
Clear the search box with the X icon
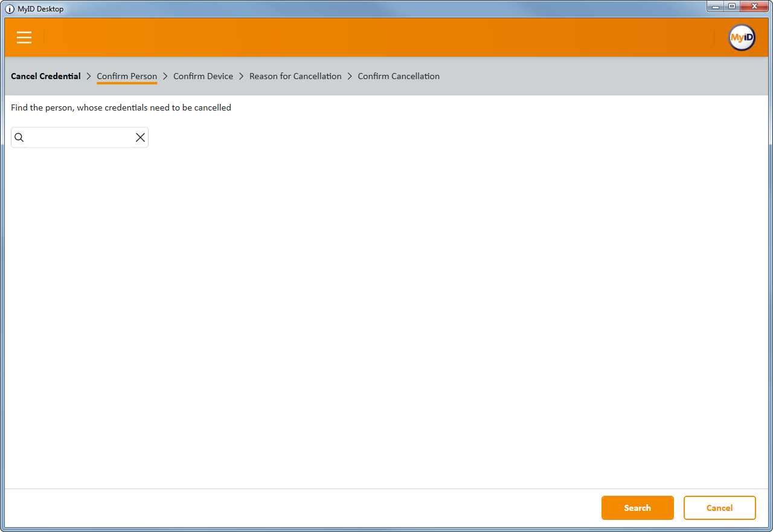pyautogui.click(x=140, y=138)
